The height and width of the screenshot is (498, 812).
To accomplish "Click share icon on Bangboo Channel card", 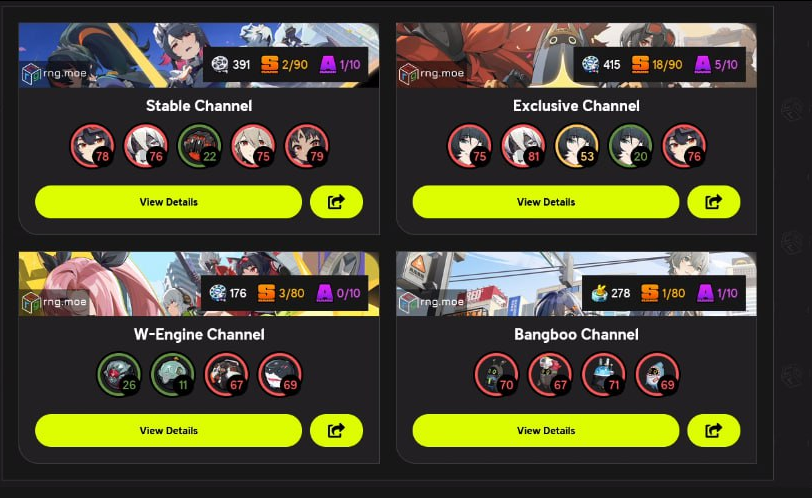I will pyautogui.click(x=713, y=430).
